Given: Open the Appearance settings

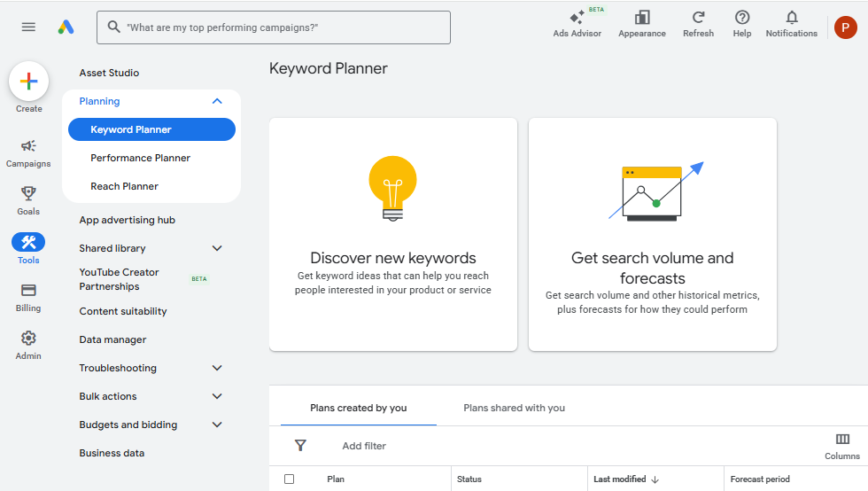Looking at the screenshot, I should click(641, 24).
